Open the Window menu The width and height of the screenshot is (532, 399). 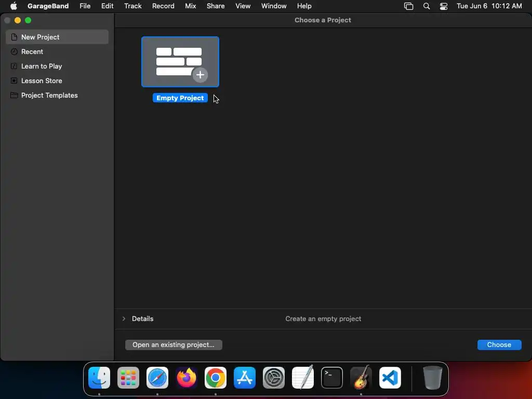click(x=274, y=6)
